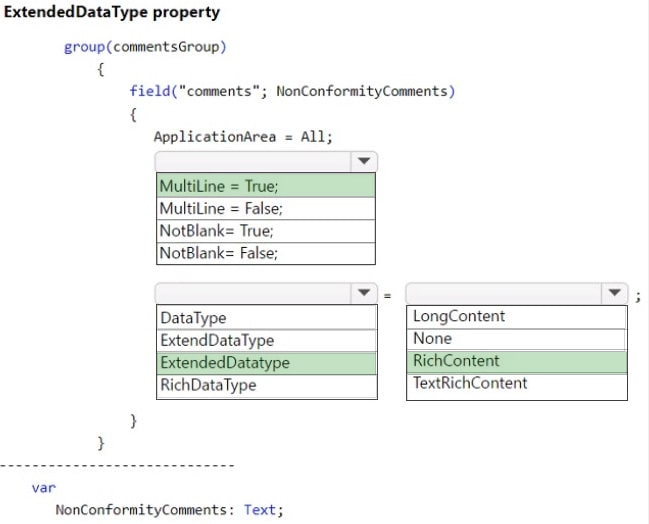Select the 'MultiLine = True;' option

tap(266, 186)
